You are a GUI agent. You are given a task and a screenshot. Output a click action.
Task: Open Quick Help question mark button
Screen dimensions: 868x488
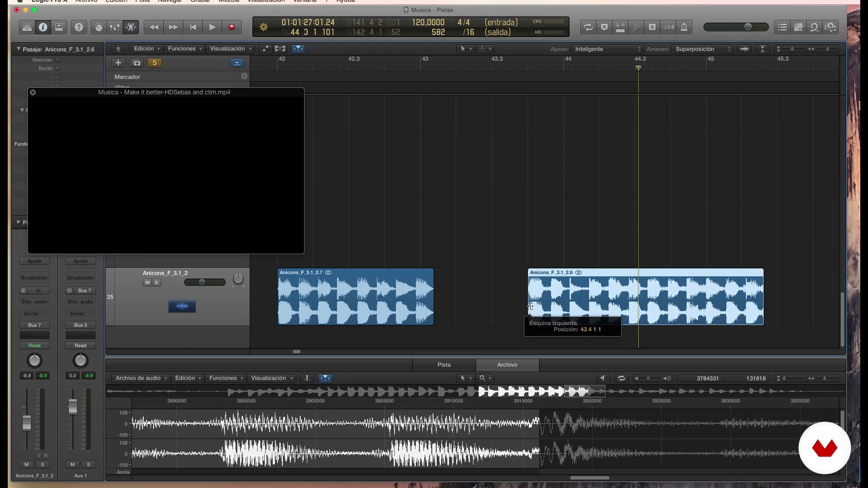tap(79, 28)
